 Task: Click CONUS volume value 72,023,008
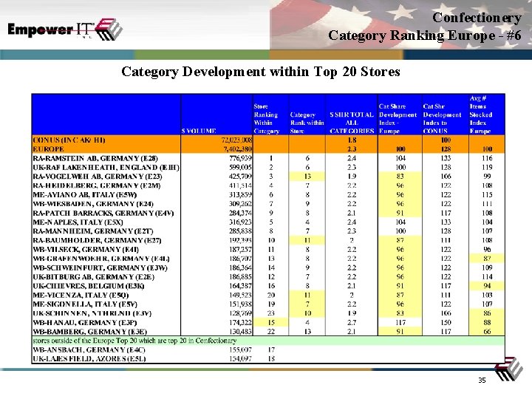pyautogui.click(x=236, y=140)
